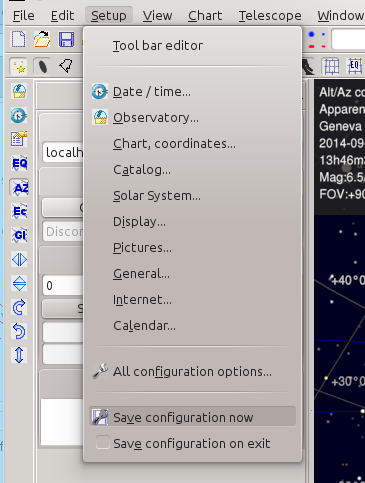Select Observatory... menu entry

[x=192, y=118]
